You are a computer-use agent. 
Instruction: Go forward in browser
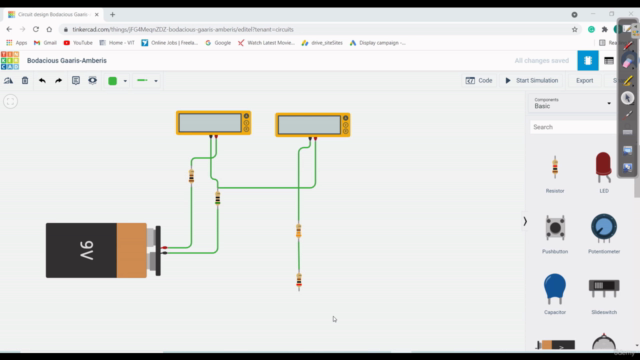22,29
